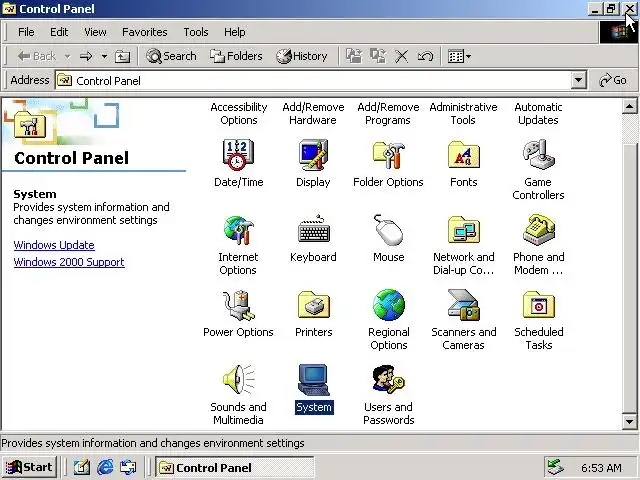Open the Date/Time applet icon

point(238,155)
